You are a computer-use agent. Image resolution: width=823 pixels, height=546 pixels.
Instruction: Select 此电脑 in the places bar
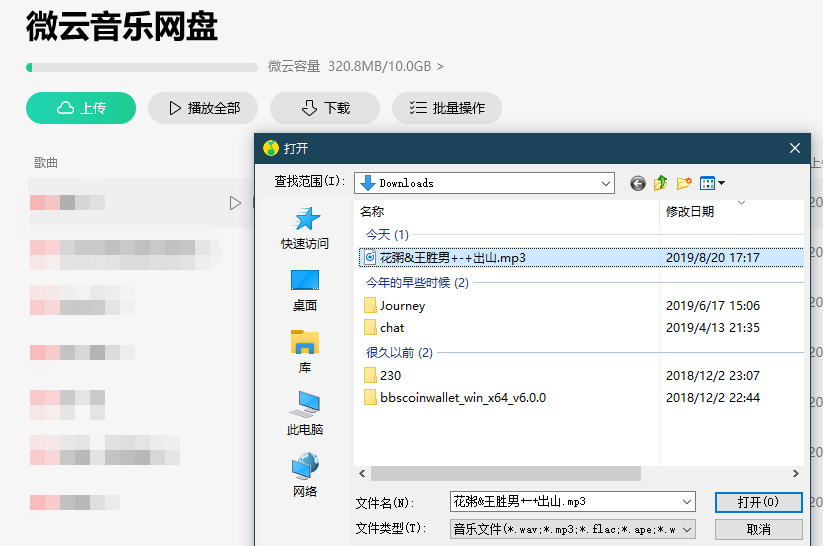[x=305, y=414]
